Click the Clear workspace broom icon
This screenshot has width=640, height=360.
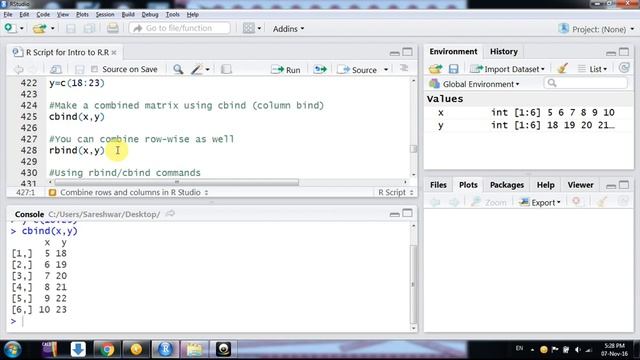pos(562,68)
